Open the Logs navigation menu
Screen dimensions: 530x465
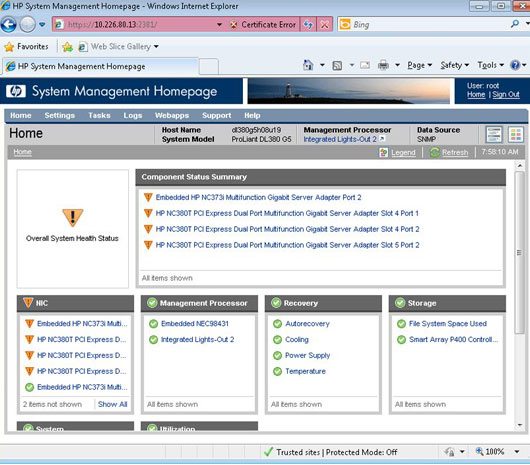pyautogui.click(x=132, y=116)
